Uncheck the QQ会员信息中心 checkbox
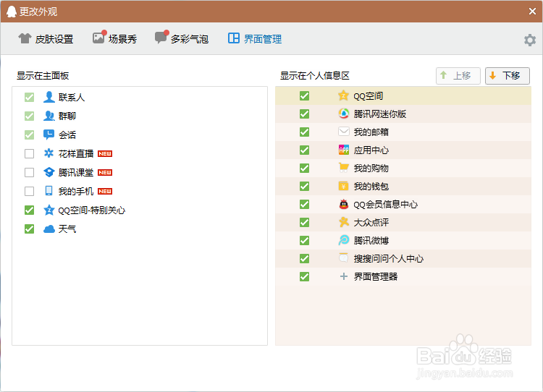 [304, 205]
